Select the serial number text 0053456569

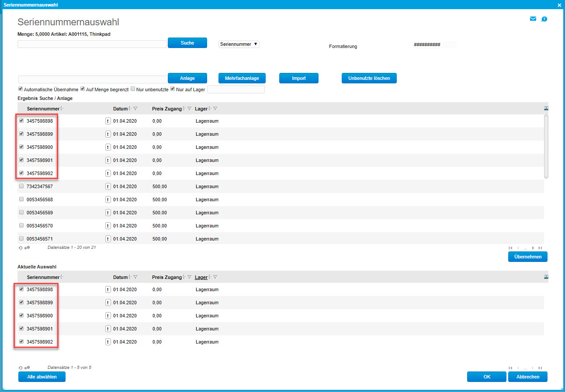point(40,213)
